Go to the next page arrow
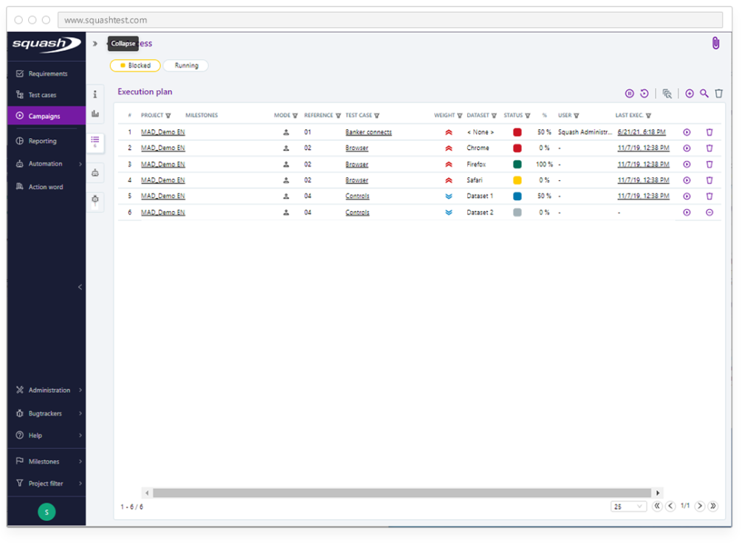The image size is (756, 550). (700, 506)
